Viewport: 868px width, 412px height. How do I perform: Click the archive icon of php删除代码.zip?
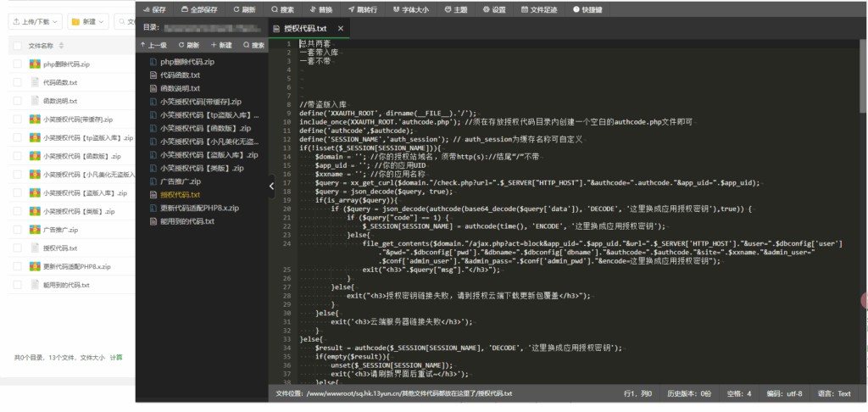(x=34, y=64)
